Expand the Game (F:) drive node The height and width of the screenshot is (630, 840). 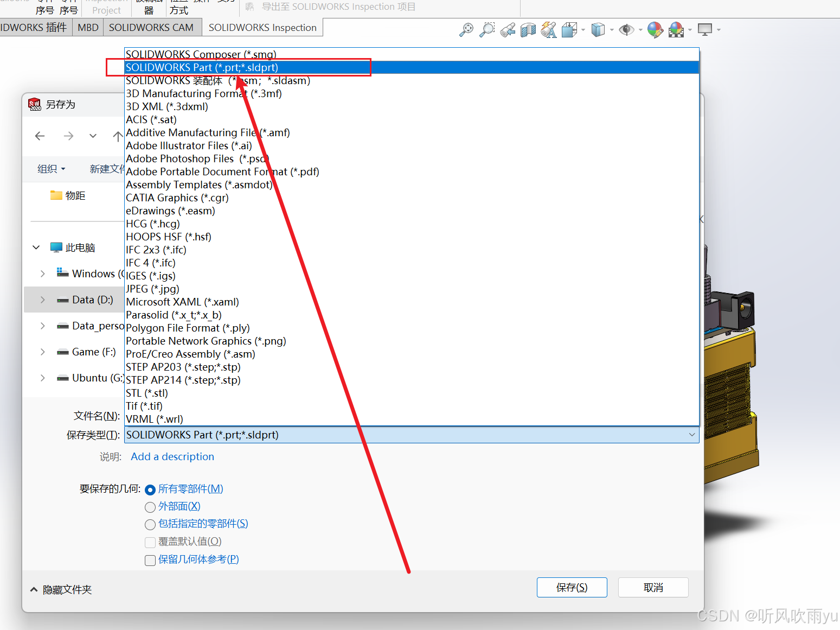pyautogui.click(x=43, y=352)
